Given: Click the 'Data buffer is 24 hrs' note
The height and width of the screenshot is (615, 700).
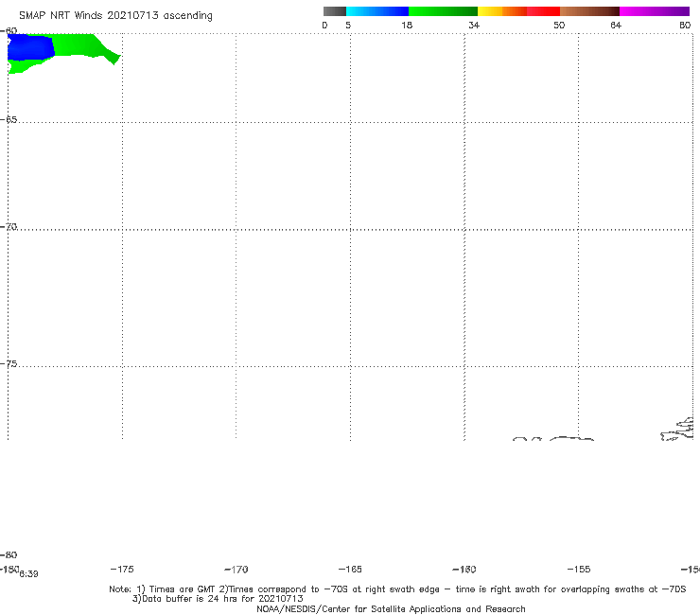Looking at the screenshot, I should (218, 599).
